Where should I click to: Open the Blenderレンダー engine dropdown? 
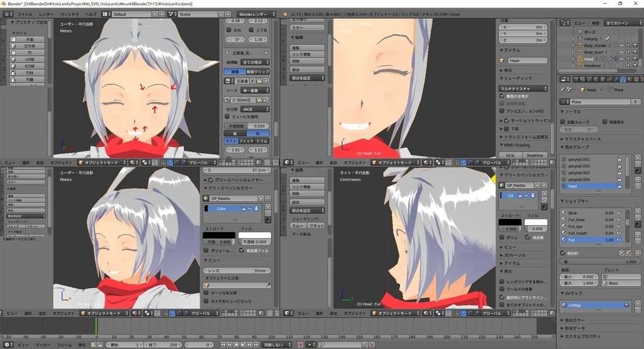click(257, 14)
